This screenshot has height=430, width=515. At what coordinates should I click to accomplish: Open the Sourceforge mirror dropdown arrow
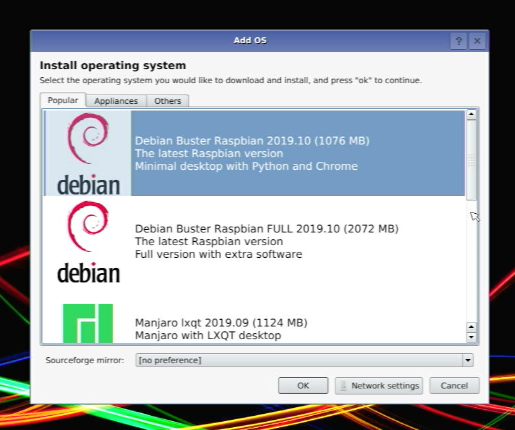coord(468,360)
